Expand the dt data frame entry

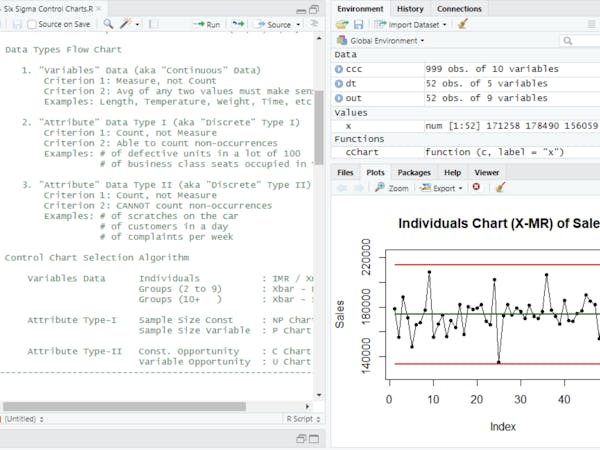coord(339,84)
